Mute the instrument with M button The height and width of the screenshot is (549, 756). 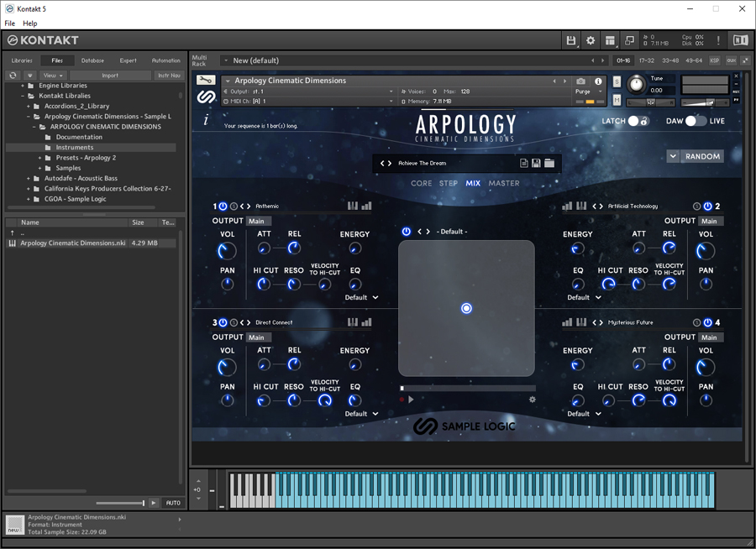click(617, 100)
